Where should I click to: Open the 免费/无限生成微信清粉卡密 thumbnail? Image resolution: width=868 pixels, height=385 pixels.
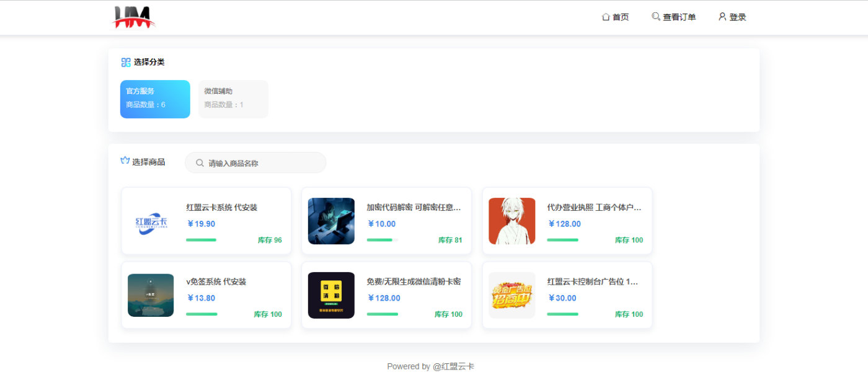point(331,294)
